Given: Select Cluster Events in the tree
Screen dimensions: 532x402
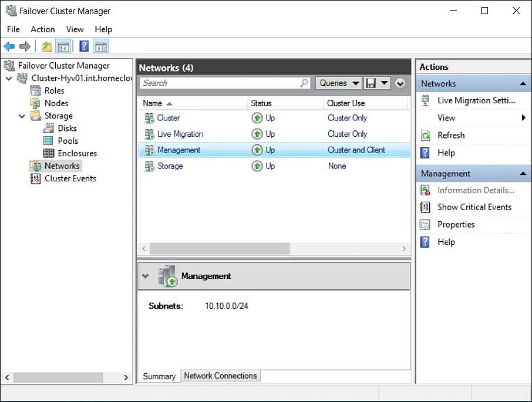Looking at the screenshot, I should (70, 178).
